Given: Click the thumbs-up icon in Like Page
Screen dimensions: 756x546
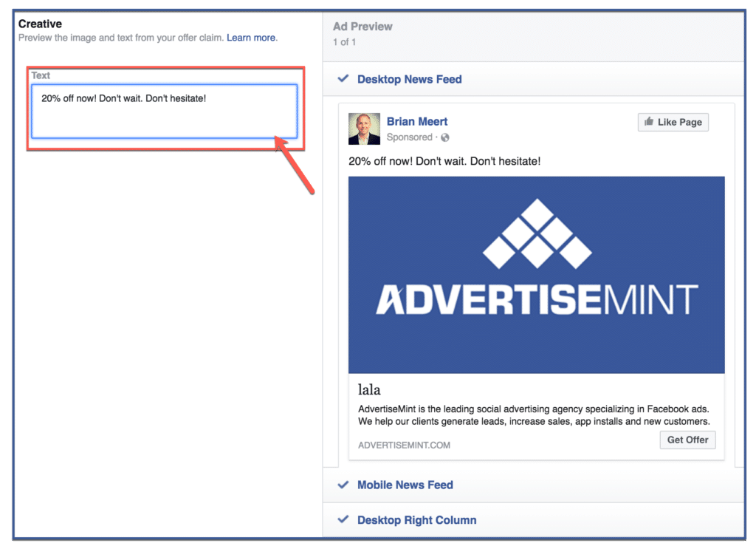Looking at the screenshot, I should click(649, 122).
